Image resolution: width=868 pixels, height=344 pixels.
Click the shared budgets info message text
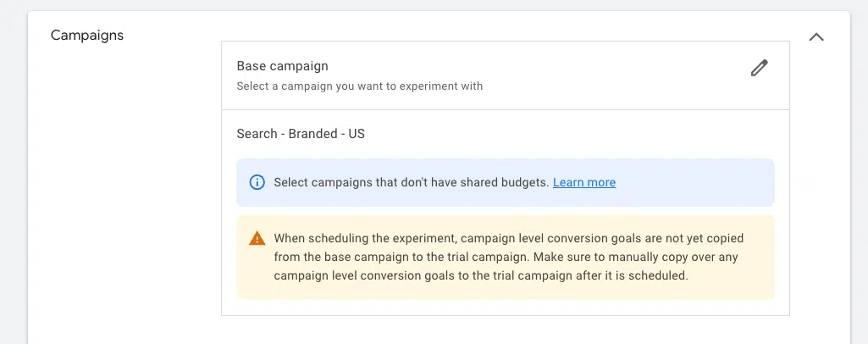click(411, 182)
